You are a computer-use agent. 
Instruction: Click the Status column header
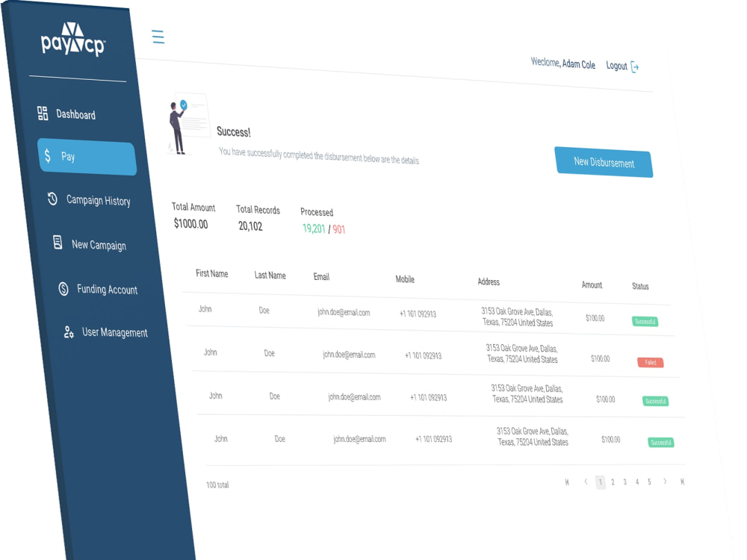640,286
